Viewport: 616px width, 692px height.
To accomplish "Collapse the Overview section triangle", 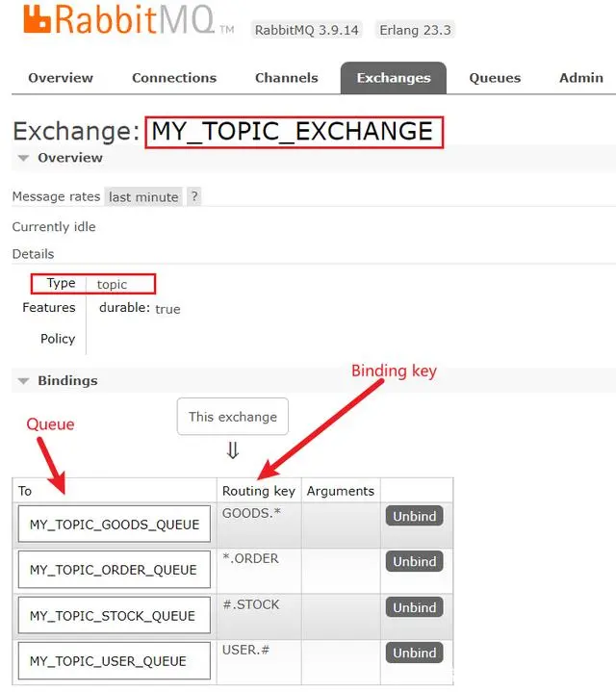I will pos(23,158).
